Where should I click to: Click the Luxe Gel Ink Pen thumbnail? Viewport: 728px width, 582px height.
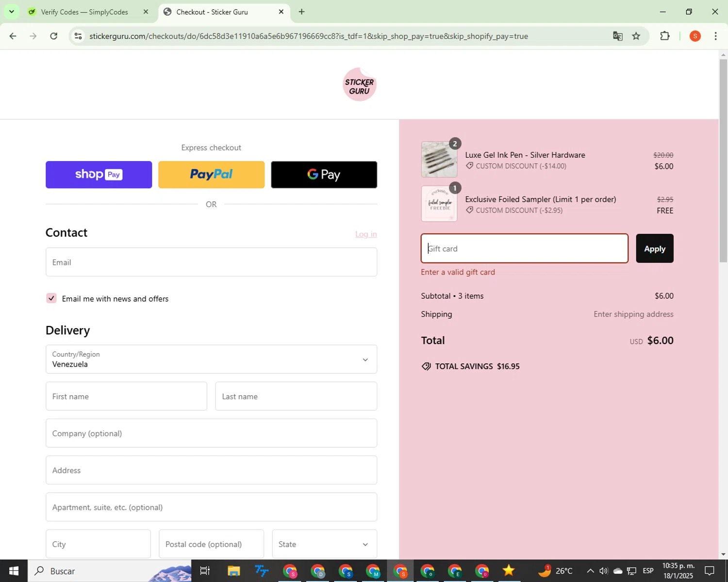(439, 160)
